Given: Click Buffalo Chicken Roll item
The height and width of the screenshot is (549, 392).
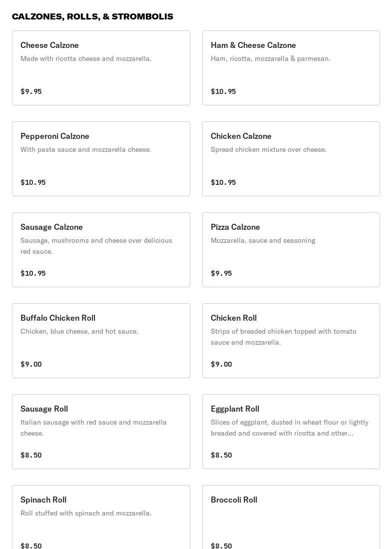Looking at the screenshot, I should tap(101, 341).
